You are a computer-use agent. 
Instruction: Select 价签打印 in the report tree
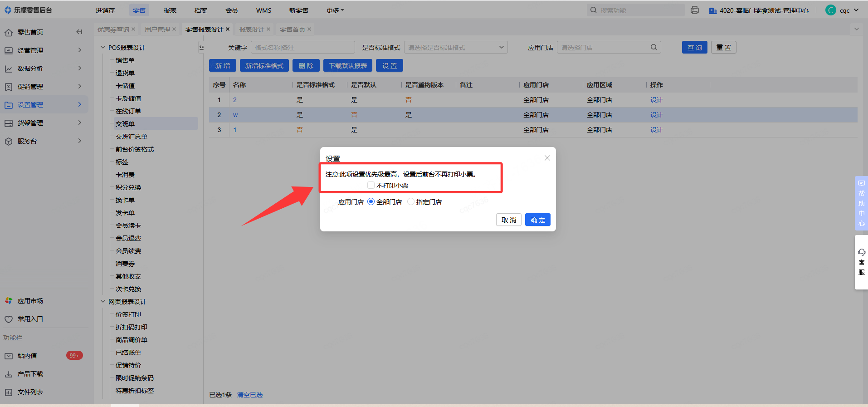[x=128, y=314]
